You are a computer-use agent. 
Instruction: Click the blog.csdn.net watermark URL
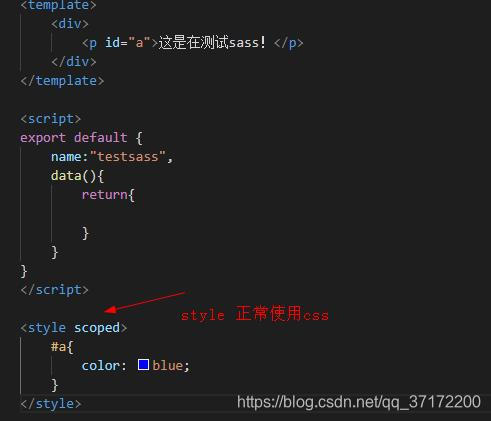point(359,402)
